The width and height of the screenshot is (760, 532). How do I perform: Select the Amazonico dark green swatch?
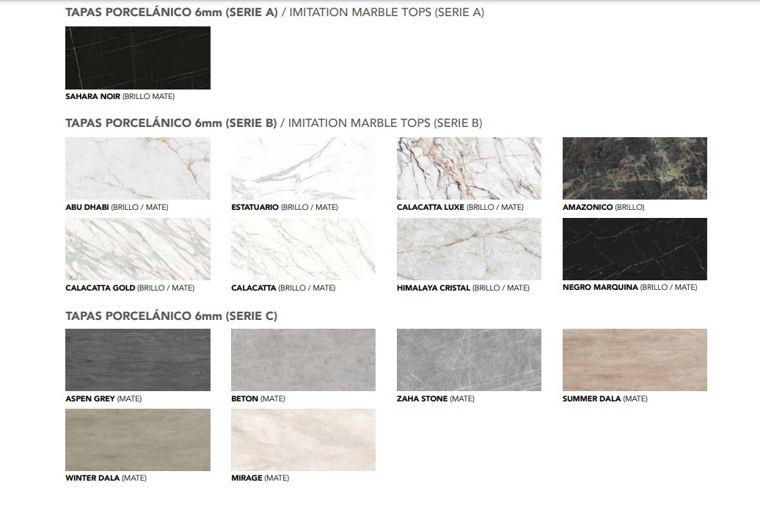(635, 168)
